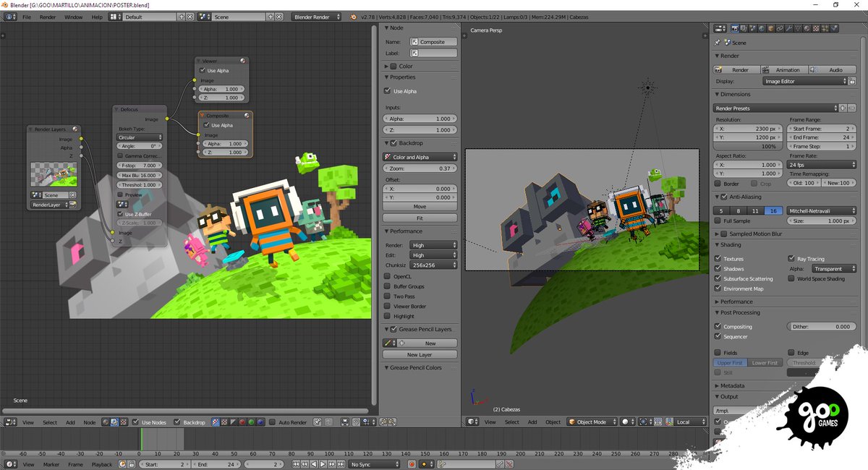Viewport: 868px width, 470px height.
Task: Open the Particles properties tab
Action: tap(825, 29)
